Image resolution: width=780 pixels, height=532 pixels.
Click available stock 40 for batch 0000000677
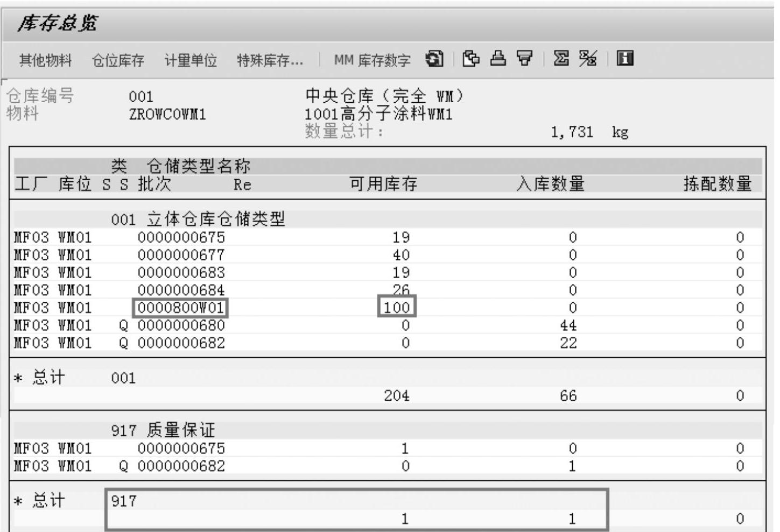(x=401, y=255)
